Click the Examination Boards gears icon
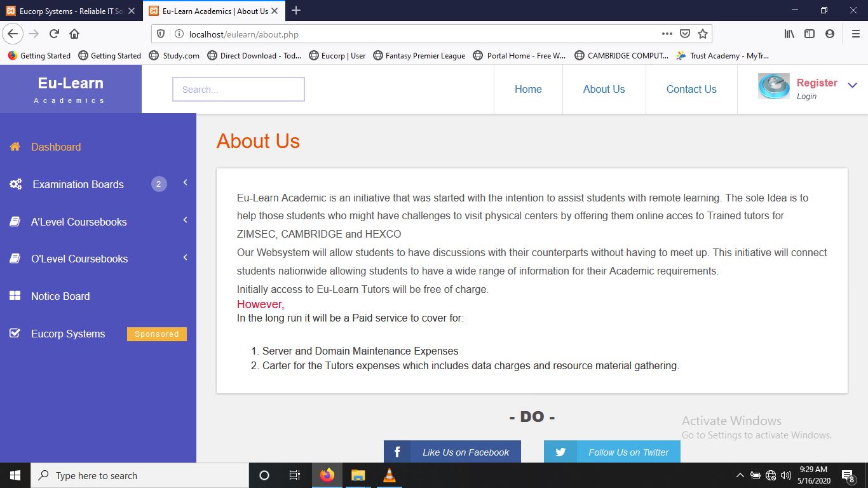The height and width of the screenshot is (488, 868). point(16,184)
